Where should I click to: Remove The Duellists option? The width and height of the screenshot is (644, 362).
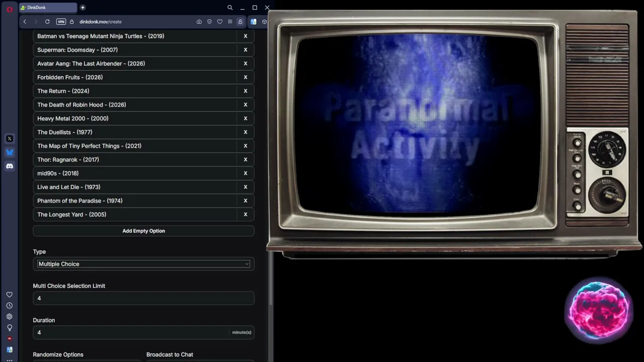tap(246, 132)
